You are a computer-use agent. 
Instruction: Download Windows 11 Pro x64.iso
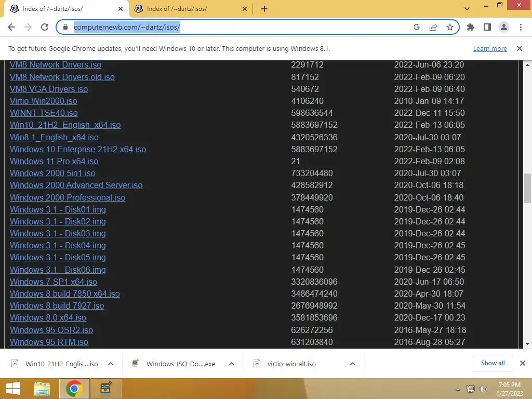[x=54, y=161]
